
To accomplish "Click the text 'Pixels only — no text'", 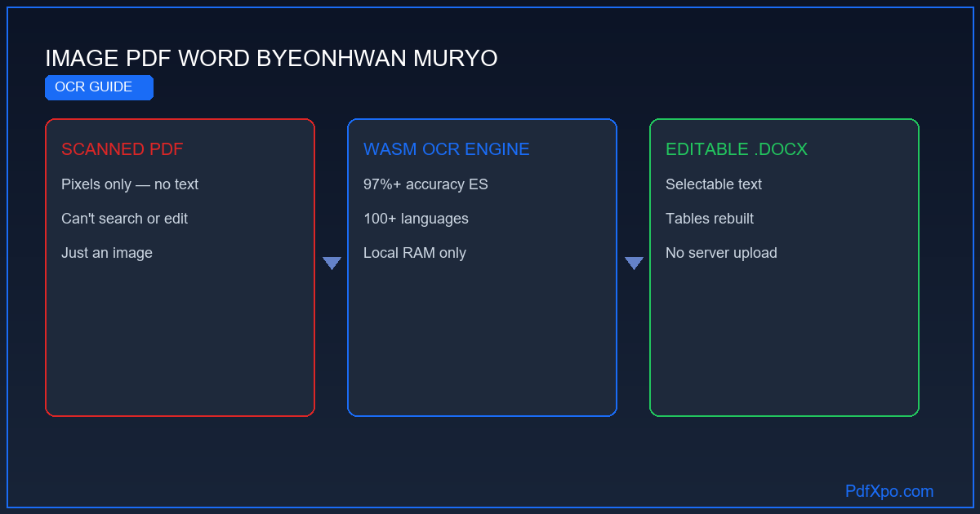I will coord(130,184).
